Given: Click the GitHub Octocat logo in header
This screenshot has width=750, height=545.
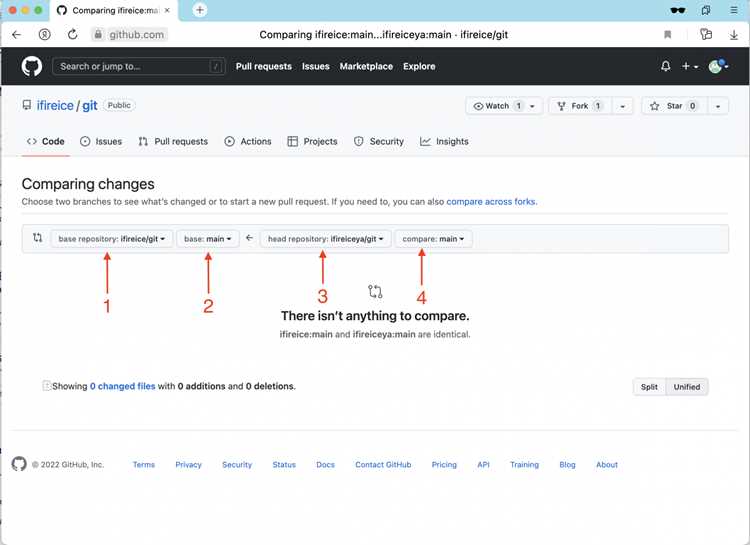Looking at the screenshot, I should tap(32, 67).
